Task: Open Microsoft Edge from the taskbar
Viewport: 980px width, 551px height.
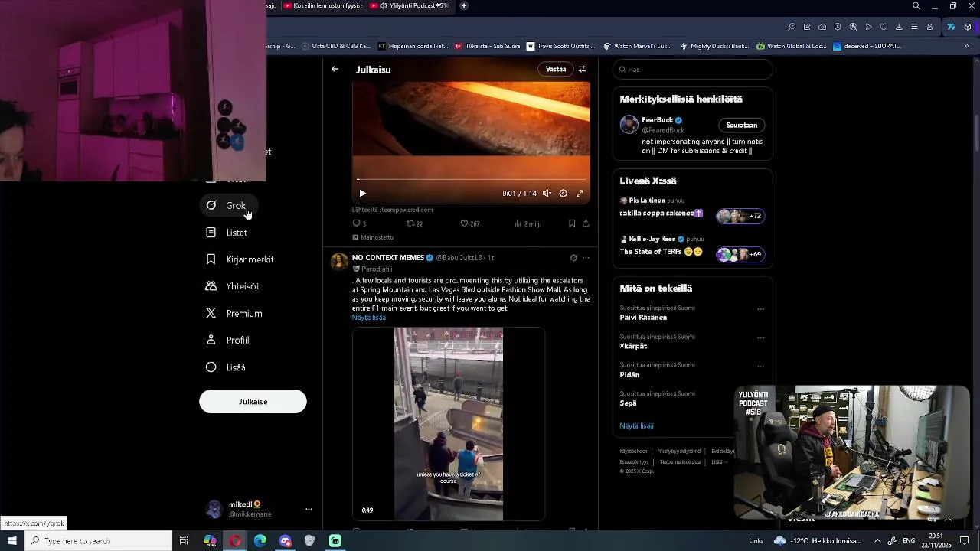Action: pyautogui.click(x=260, y=541)
